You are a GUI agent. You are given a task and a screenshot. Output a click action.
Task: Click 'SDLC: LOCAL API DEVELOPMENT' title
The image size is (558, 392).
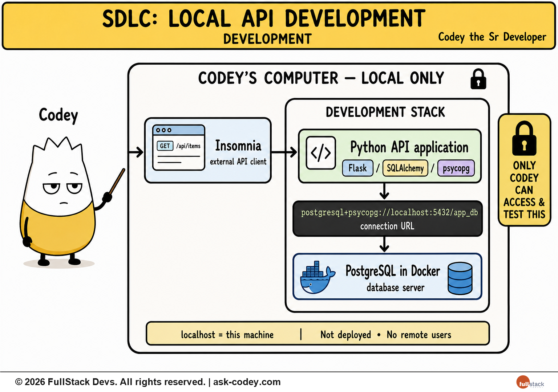click(x=264, y=19)
